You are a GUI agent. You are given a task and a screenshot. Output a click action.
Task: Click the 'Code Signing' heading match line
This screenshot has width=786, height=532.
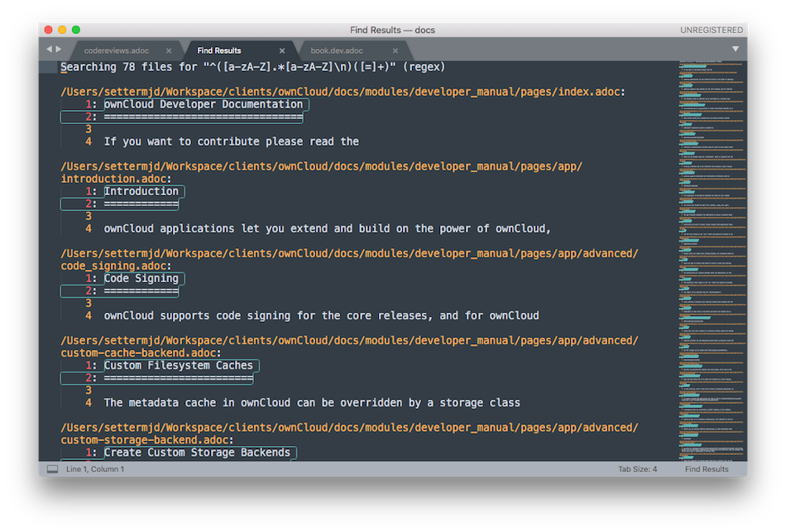click(141, 278)
